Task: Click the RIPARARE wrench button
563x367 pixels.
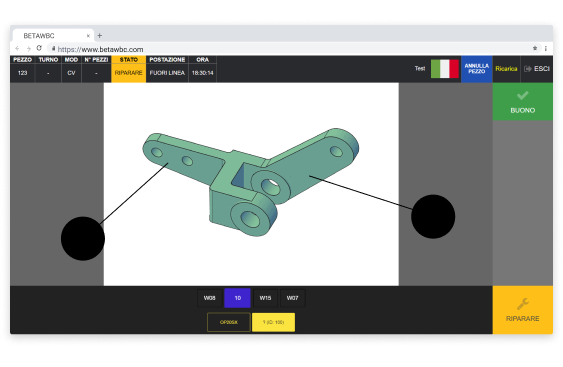Action: click(522, 310)
